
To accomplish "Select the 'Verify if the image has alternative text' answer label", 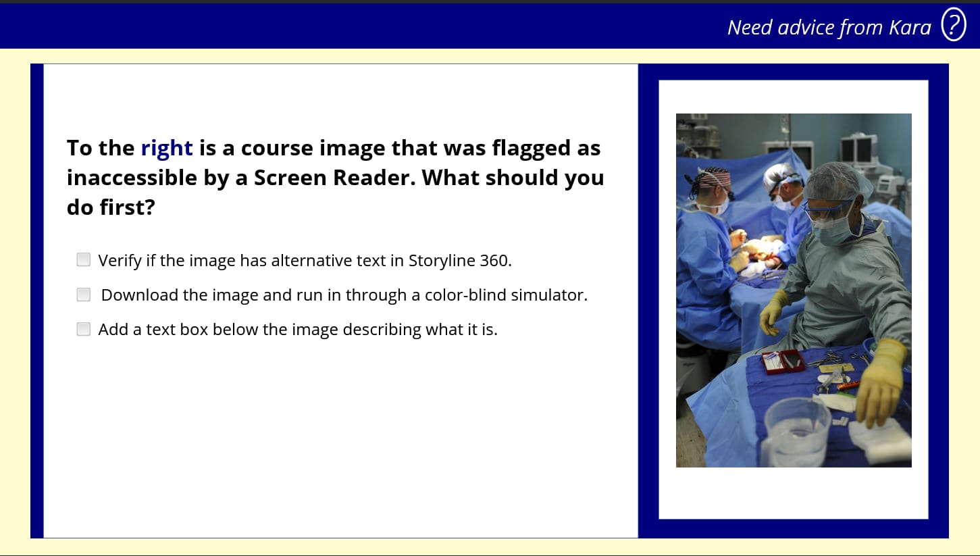I will pos(305,261).
